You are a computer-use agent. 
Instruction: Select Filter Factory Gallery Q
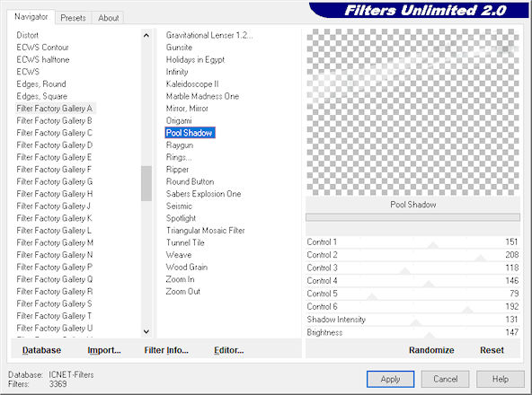54,279
